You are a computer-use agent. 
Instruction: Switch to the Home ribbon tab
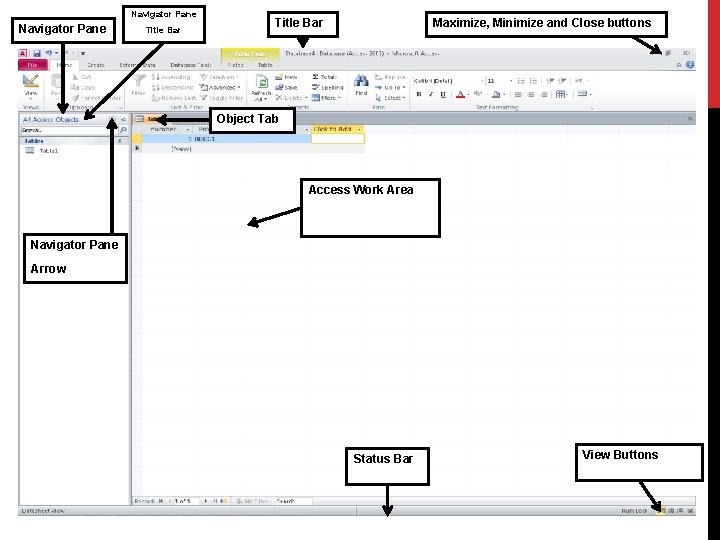(x=64, y=65)
